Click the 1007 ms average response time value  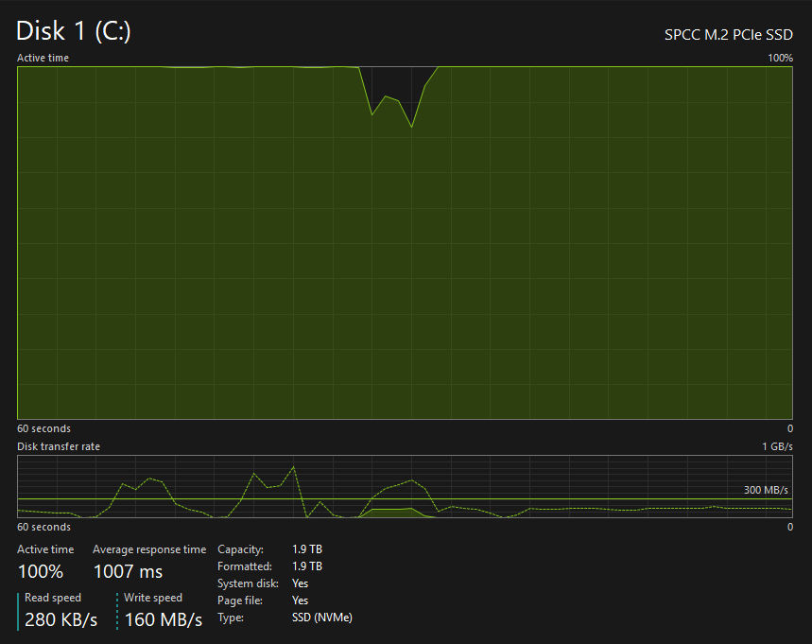pyautogui.click(x=128, y=571)
